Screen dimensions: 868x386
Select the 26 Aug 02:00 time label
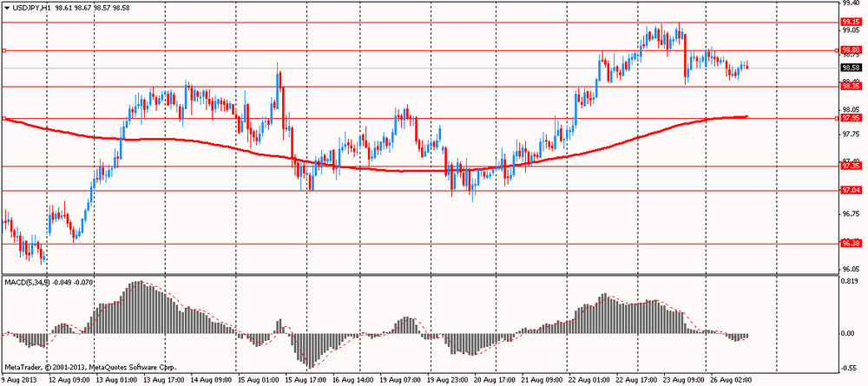732,381
